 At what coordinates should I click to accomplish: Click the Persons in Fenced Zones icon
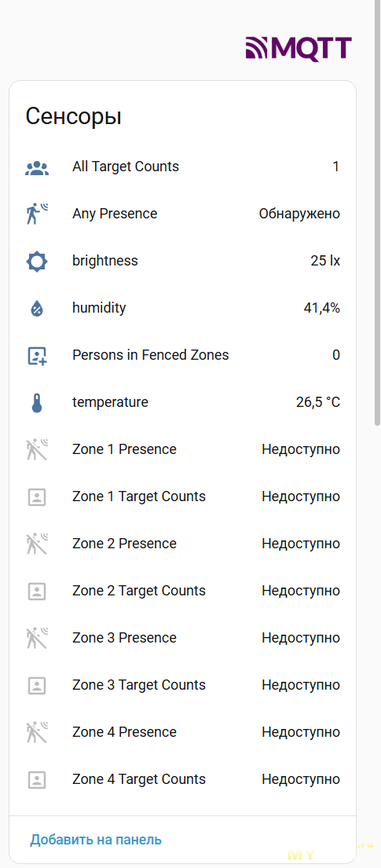(37, 355)
